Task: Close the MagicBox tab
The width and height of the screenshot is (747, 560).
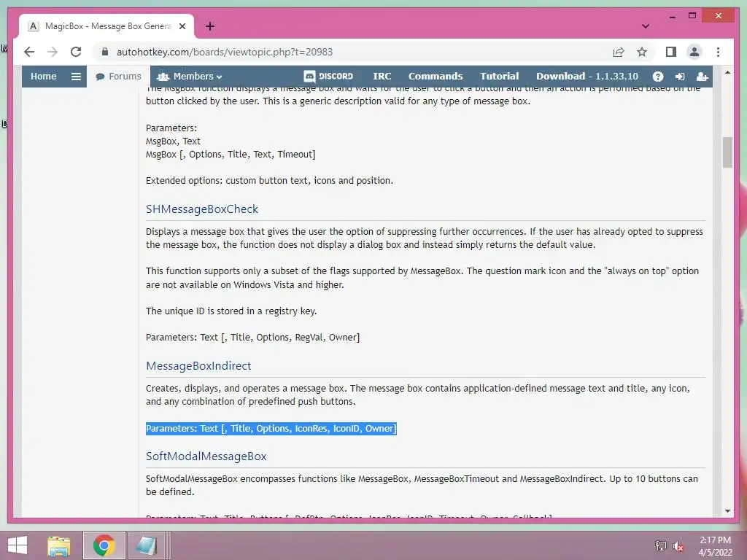Action: [x=182, y=26]
